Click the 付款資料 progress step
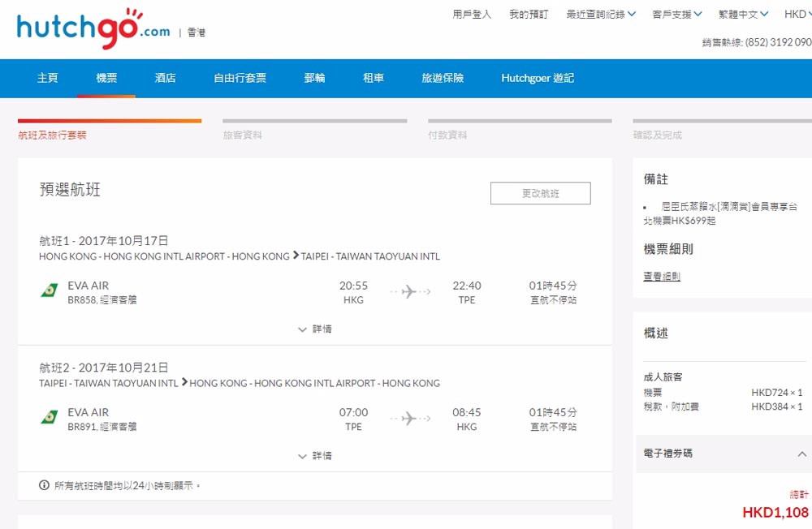Viewport: 812px width, 529px height. click(447, 135)
